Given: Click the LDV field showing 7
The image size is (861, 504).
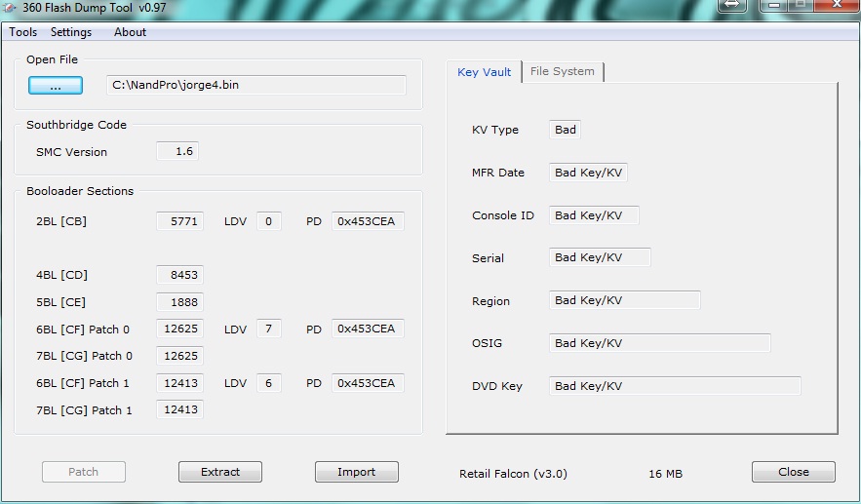Looking at the screenshot, I should click(269, 329).
